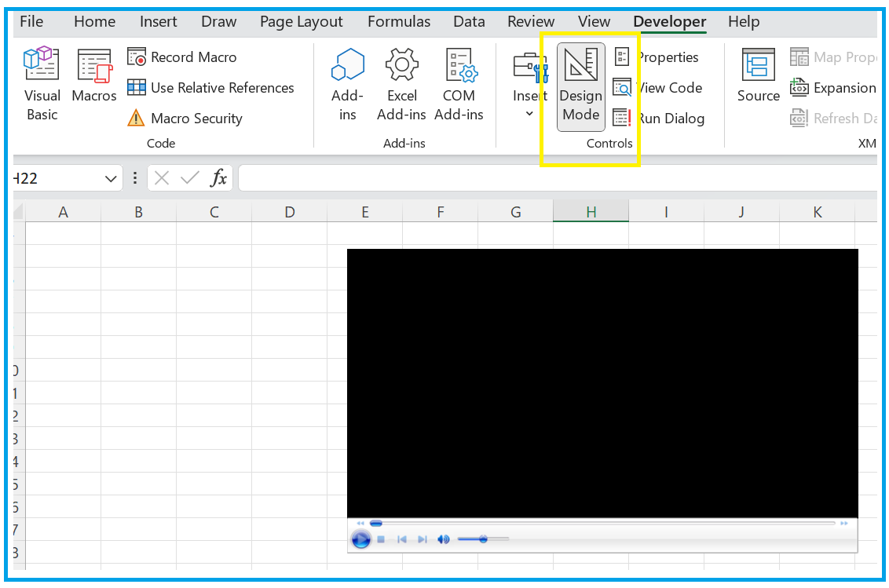The image size is (889, 588).
Task: Switch to the Data tab
Action: (x=469, y=21)
